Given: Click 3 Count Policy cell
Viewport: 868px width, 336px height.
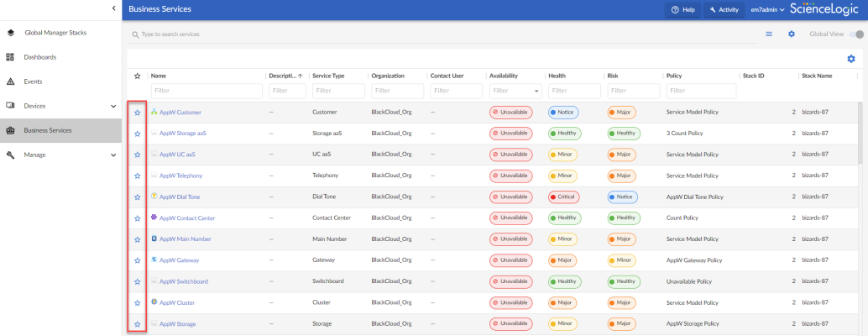Looking at the screenshot, I should click(x=685, y=134).
